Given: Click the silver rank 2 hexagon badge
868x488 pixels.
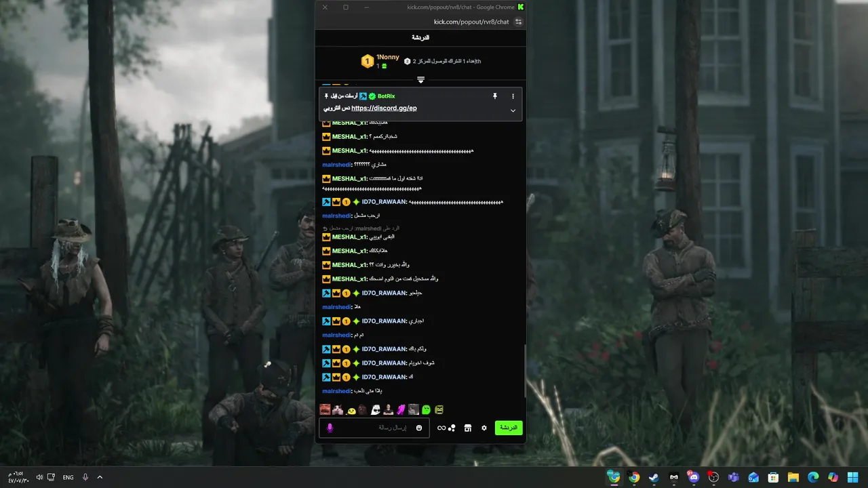Looking at the screenshot, I should (407, 61).
